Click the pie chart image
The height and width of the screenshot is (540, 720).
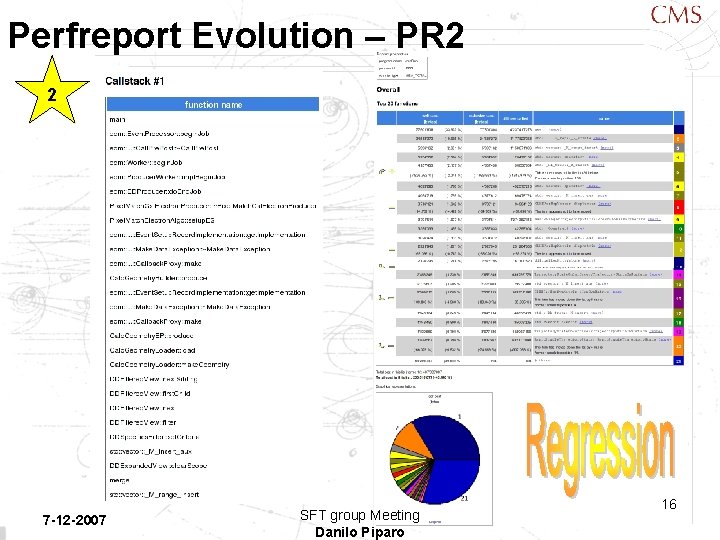tap(434, 458)
